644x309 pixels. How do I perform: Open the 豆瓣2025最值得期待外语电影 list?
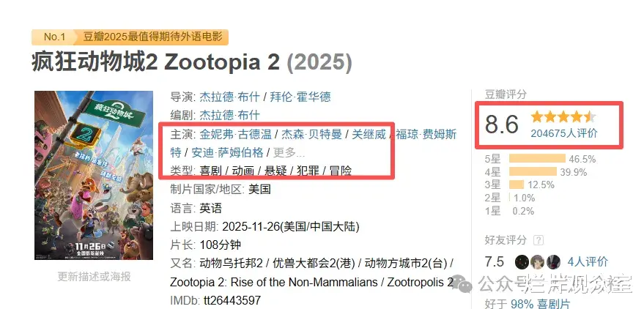155,37
